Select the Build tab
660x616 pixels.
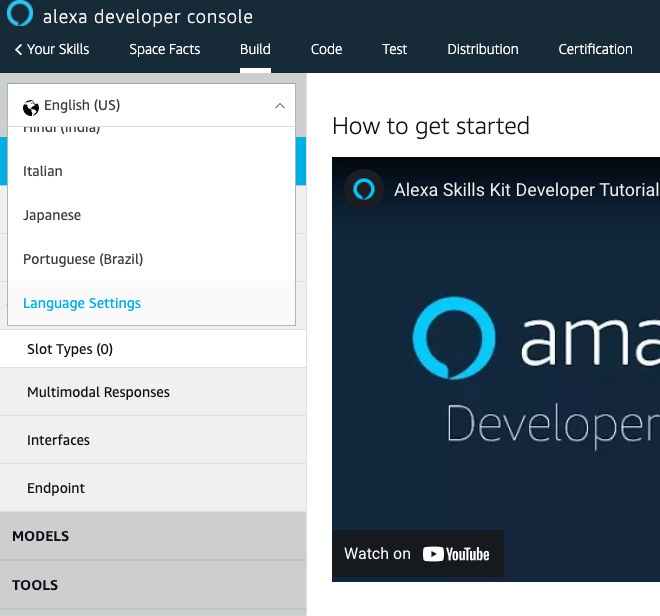pos(255,49)
